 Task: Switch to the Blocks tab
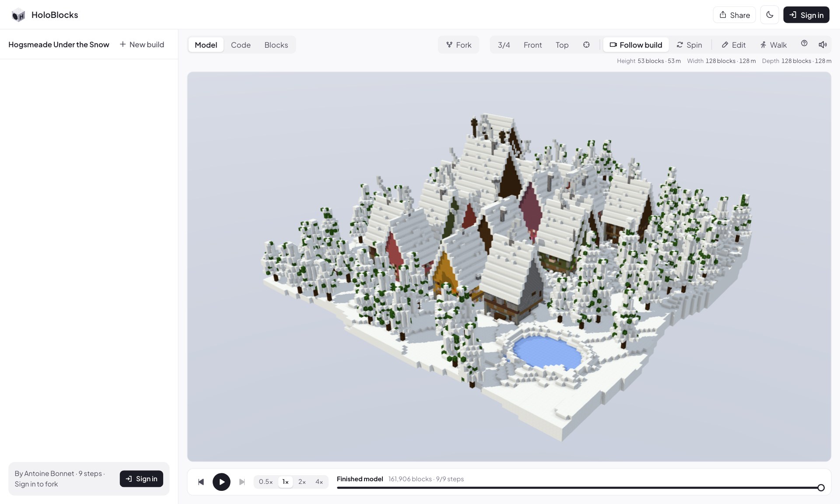(x=276, y=45)
